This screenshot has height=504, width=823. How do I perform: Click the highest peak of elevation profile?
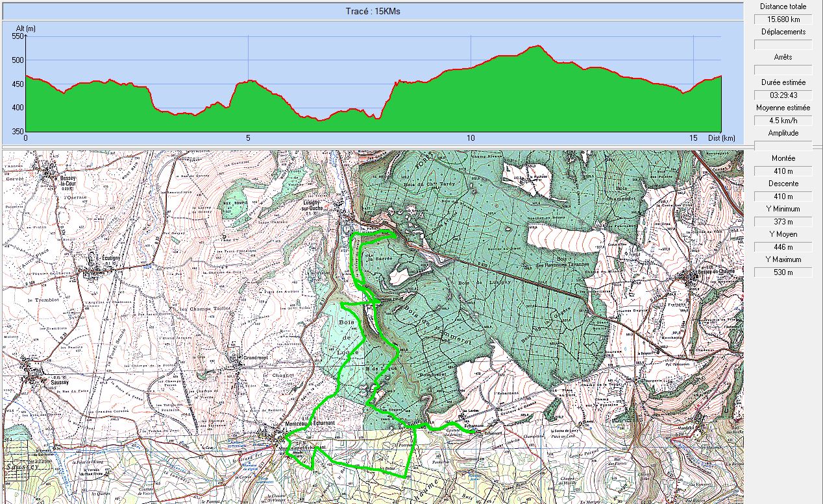point(537,46)
